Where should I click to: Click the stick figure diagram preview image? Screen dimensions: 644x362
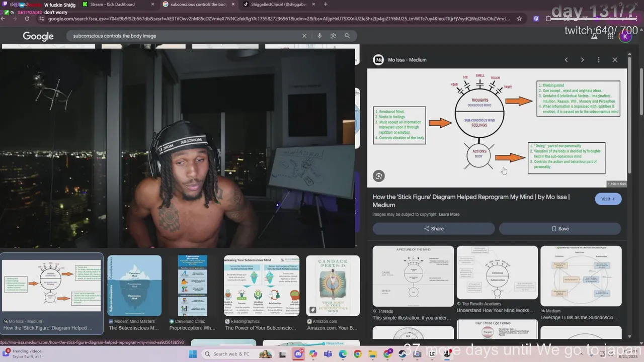[497, 128]
